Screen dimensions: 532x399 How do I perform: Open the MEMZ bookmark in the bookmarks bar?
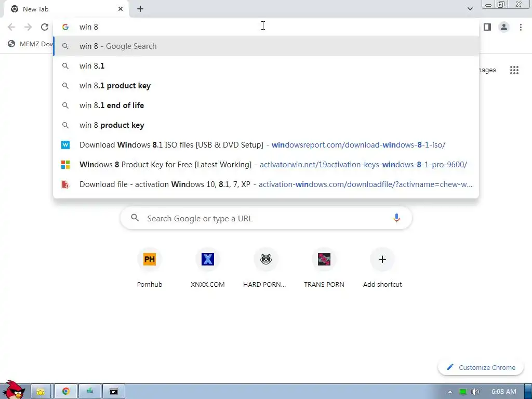[x=30, y=44]
